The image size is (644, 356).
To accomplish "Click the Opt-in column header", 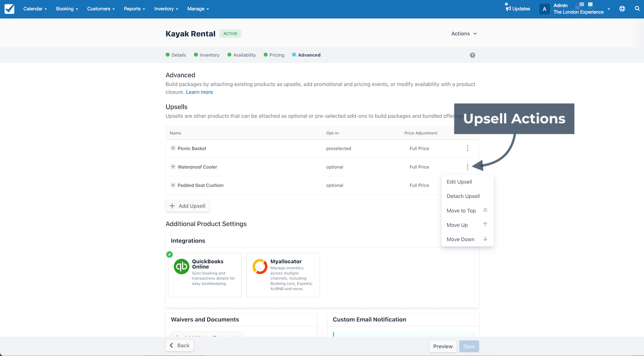I will [x=333, y=133].
